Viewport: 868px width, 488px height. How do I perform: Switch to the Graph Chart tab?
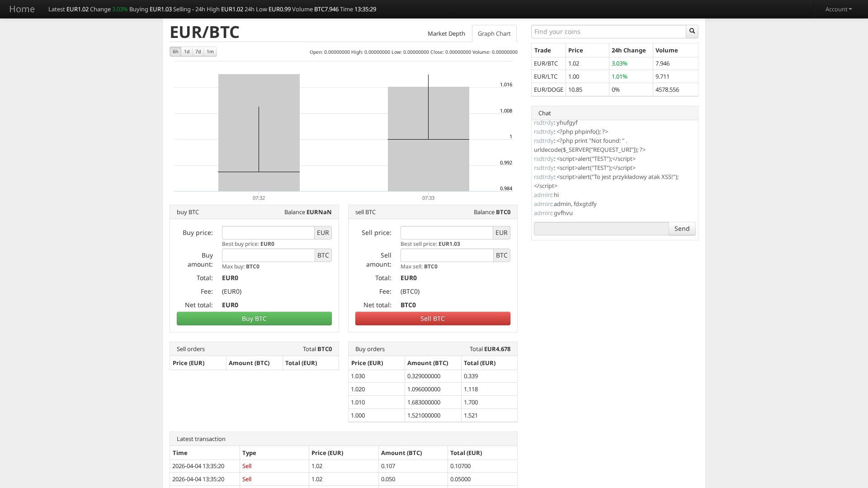(x=494, y=33)
